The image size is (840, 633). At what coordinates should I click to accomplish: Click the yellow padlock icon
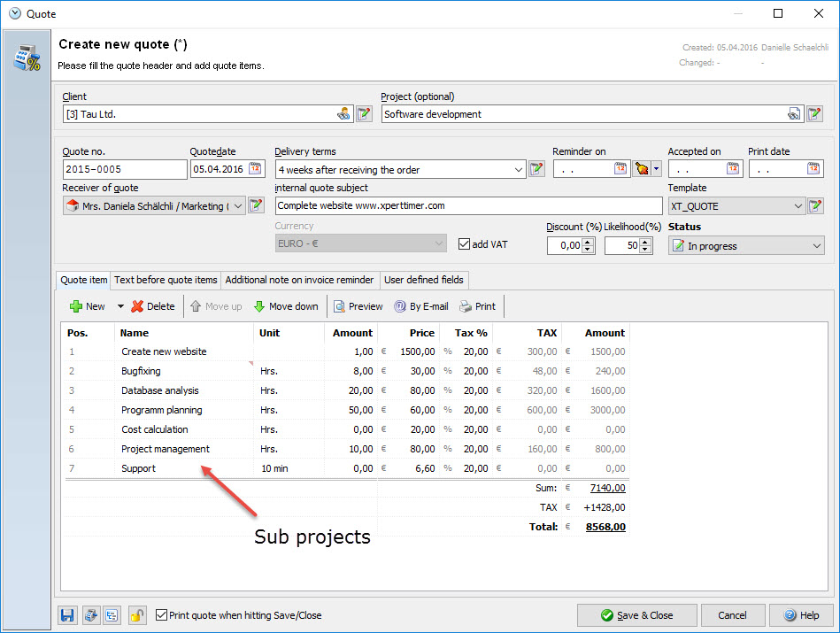[x=137, y=615]
